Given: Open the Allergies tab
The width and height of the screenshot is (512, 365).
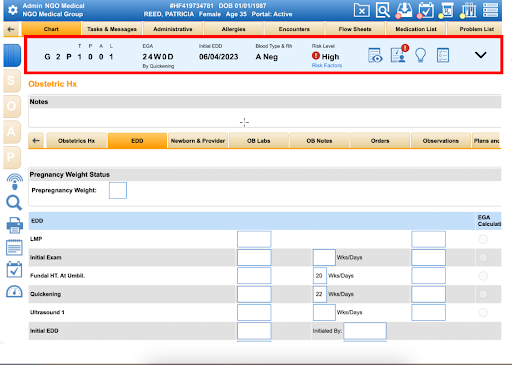Looking at the screenshot, I should (x=233, y=29).
